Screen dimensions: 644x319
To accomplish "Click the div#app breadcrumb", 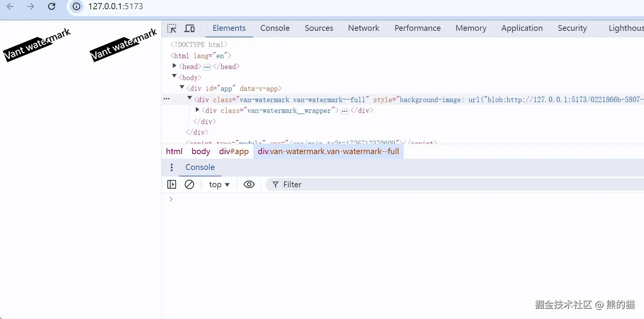I will click(234, 151).
